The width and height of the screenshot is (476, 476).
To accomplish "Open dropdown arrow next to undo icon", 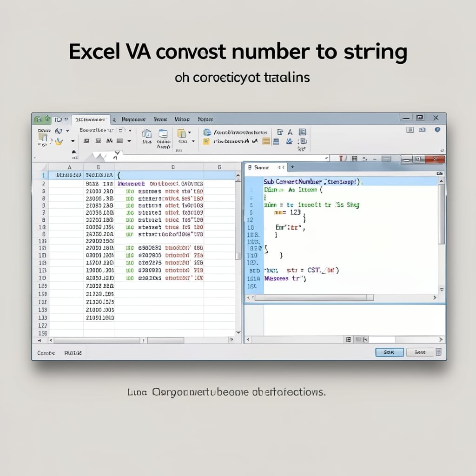I will click(x=67, y=131).
